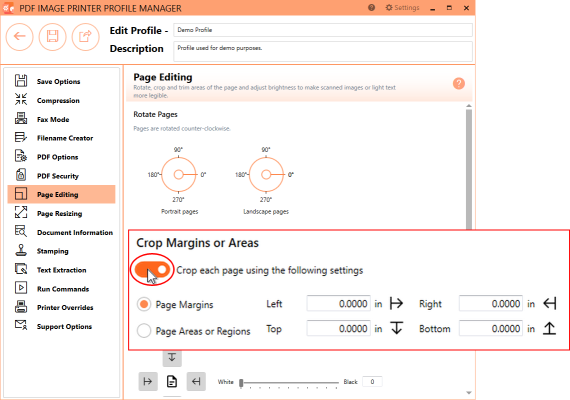
Task: Open Page Resizing section
Action: coord(61,213)
